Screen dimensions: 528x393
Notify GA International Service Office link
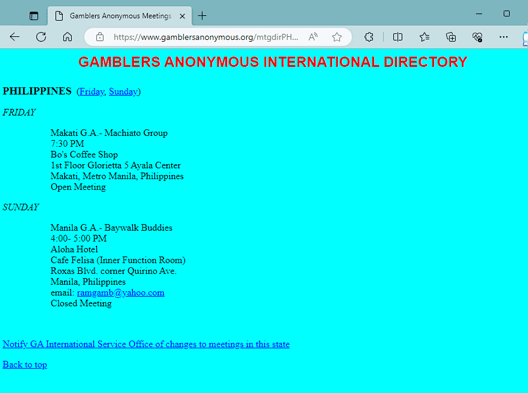click(x=146, y=344)
